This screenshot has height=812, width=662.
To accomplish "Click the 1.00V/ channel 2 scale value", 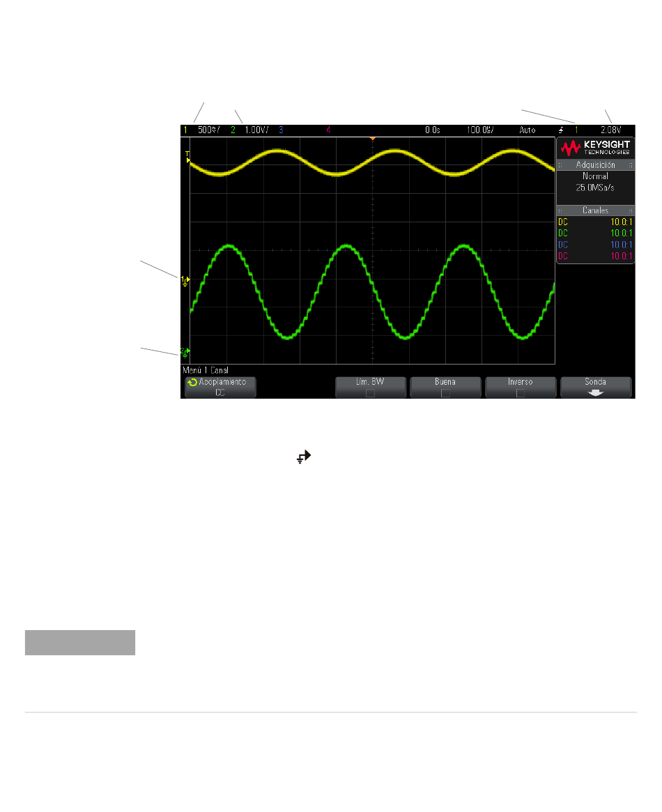I will tap(256, 130).
